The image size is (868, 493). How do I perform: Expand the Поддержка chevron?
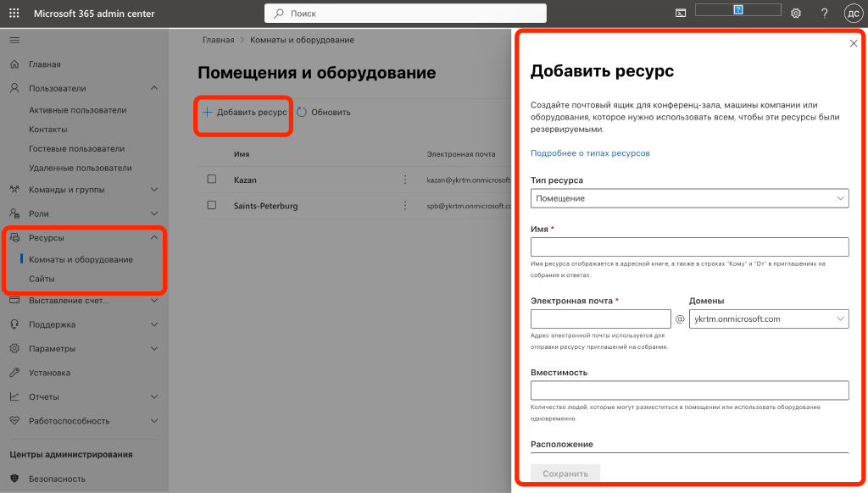tap(154, 324)
